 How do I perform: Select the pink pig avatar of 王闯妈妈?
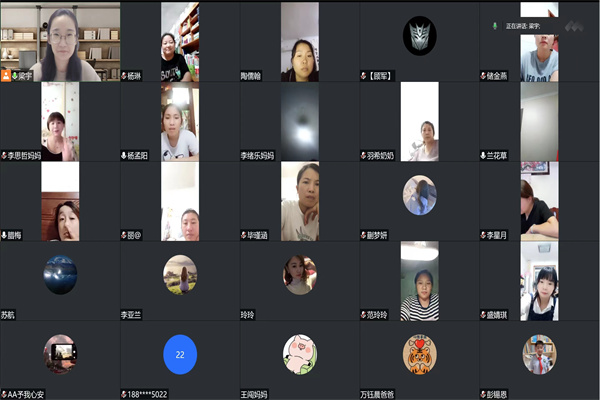[300, 354]
